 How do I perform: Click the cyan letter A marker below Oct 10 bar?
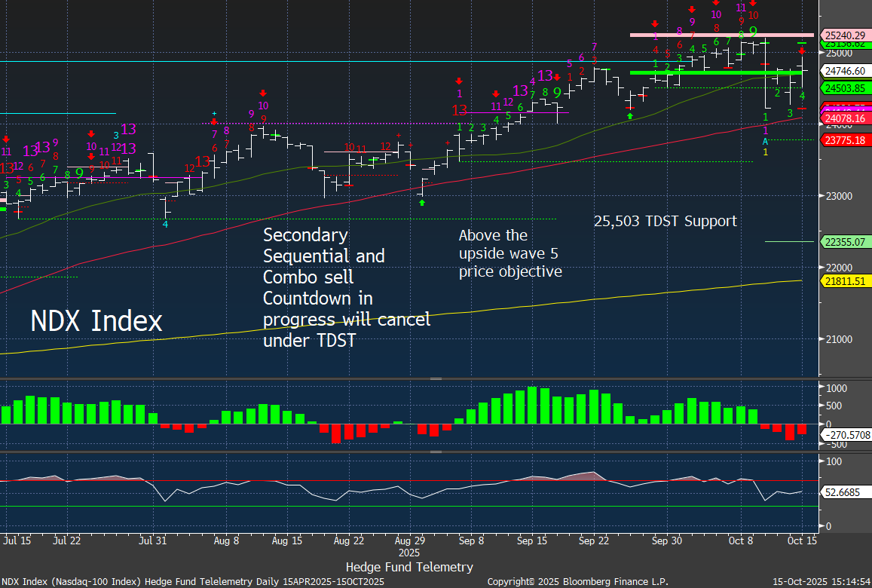pos(765,141)
